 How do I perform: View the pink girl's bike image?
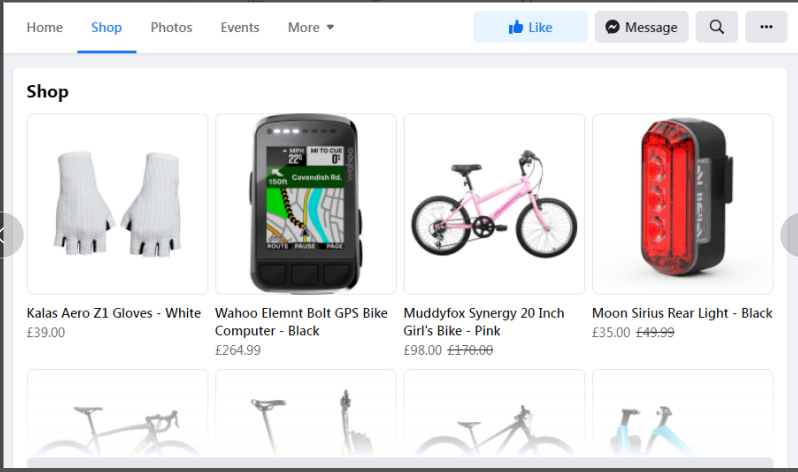point(494,203)
